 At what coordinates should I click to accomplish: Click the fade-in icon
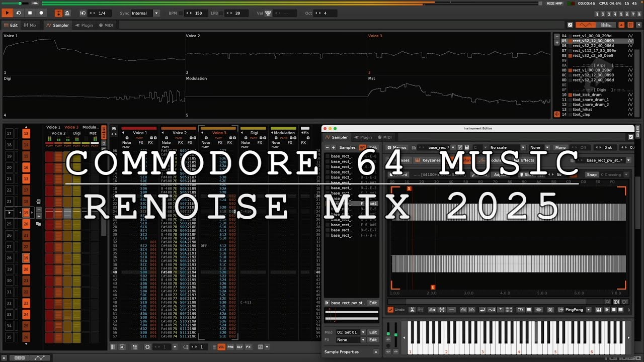(463, 310)
